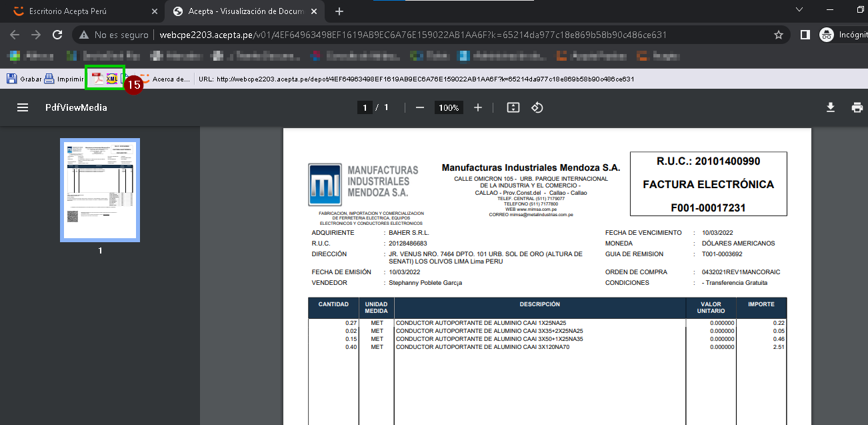Toggle the PDF viewer sidebar menu
Viewport: 868px width, 425px height.
pos(23,107)
